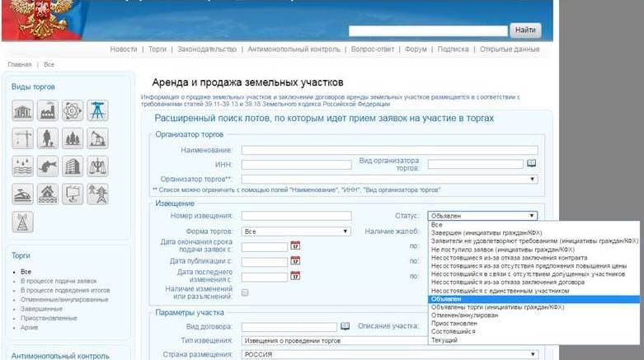Click the Главная breadcrumb link
The image size is (644, 360).
pos(19,64)
